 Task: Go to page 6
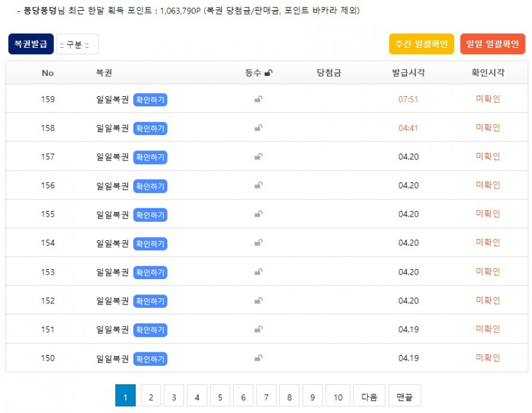243,395
